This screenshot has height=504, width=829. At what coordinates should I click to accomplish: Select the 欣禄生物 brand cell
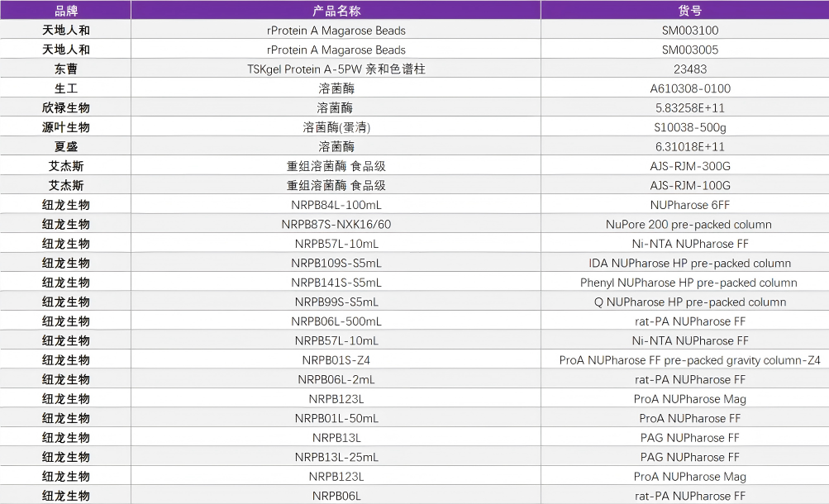click(65, 107)
